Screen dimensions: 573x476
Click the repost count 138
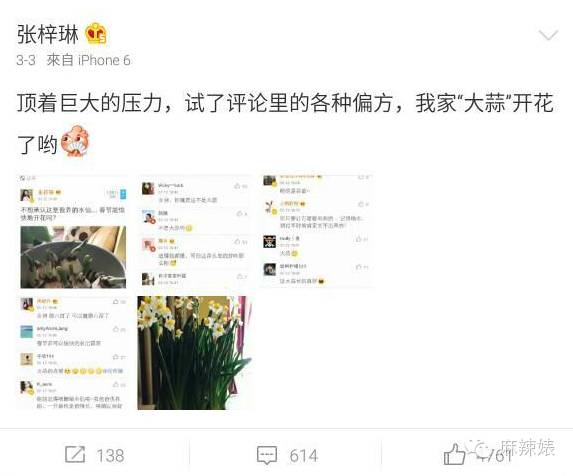pos(110,456)
